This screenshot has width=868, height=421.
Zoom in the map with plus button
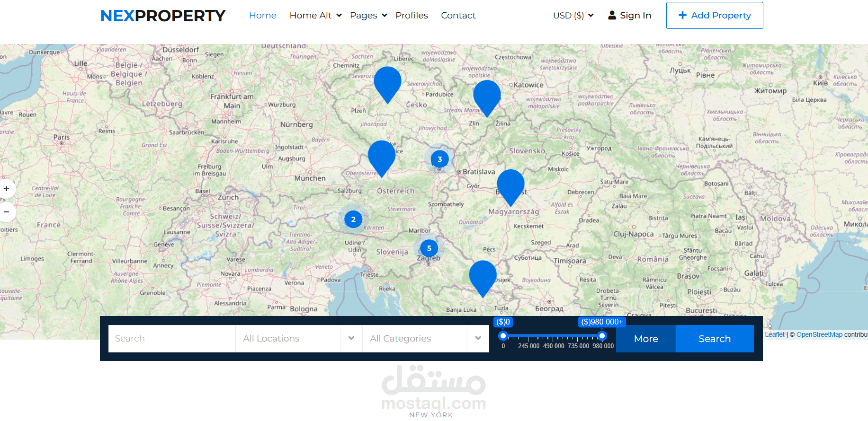(7, 189)
